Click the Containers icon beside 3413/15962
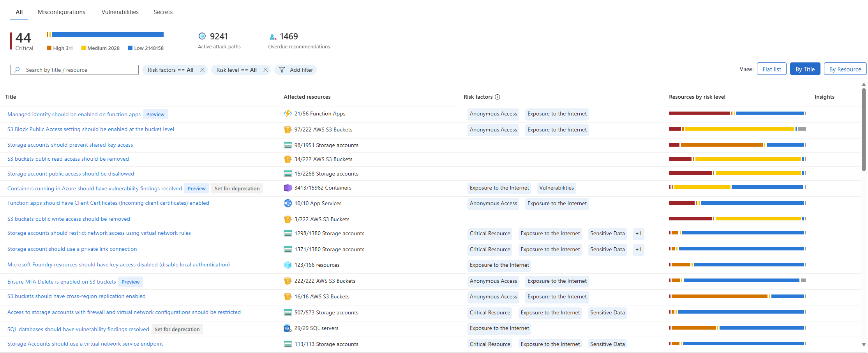 [288, 188]
